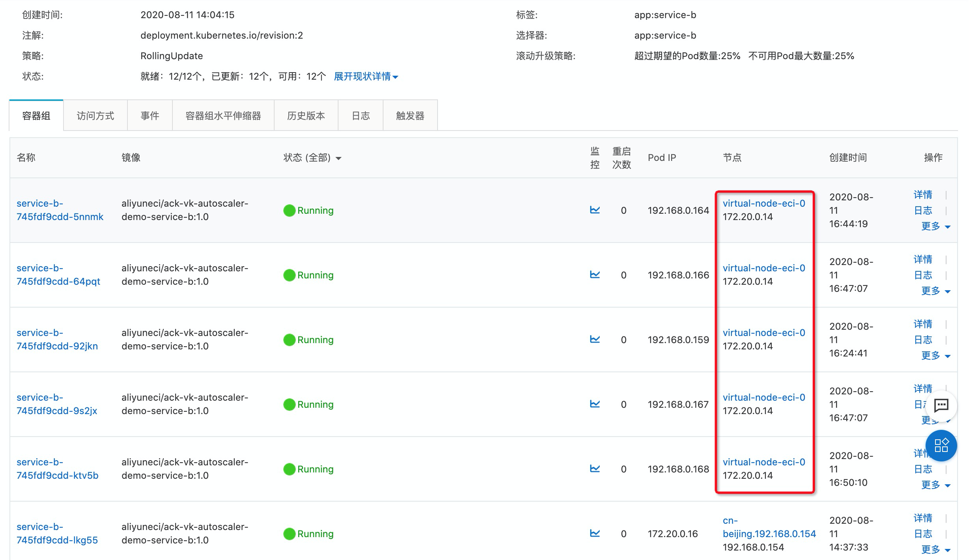Click annotation deployment.kubernetes.io/revision:2
This screenshot has width=969, height=560.
point(222,35)
